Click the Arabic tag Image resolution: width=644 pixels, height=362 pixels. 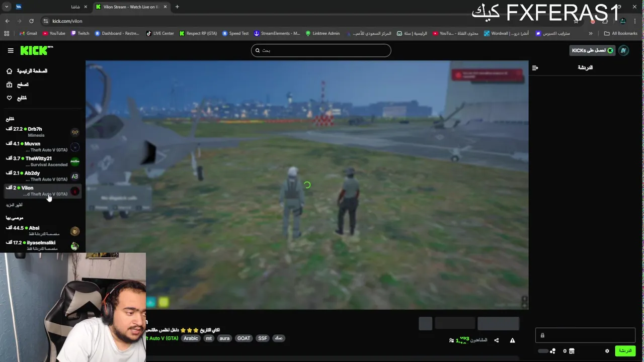pos(191,338)
